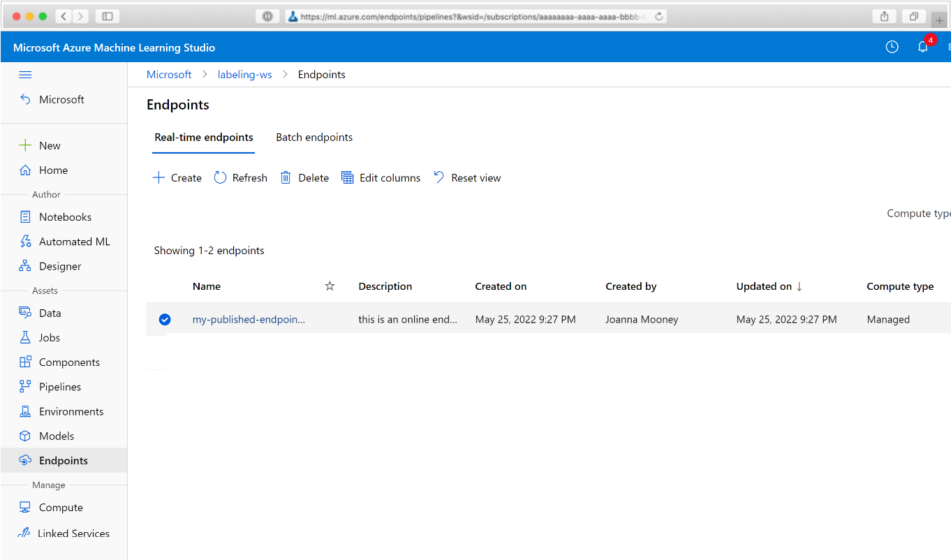Open the Components icon in sidebar
This screenshot has height=560, width=951.
coord(25,362)
